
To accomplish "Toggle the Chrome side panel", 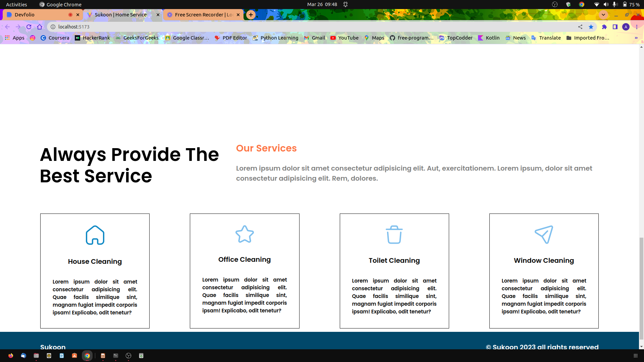I will (615, 27).
